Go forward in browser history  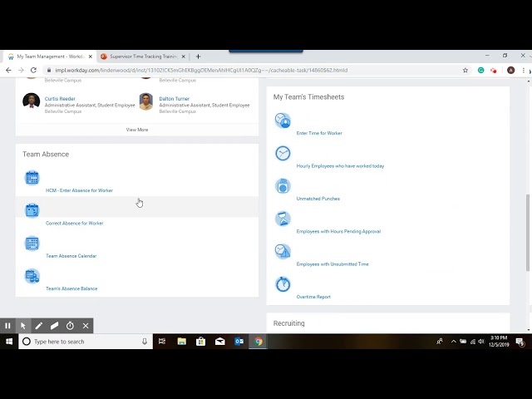click(x=21, y=70)
